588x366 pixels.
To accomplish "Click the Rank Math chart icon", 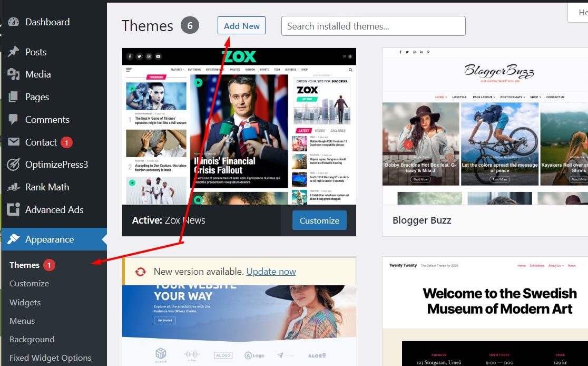I will pyautogui.click(x=14, y=187).
